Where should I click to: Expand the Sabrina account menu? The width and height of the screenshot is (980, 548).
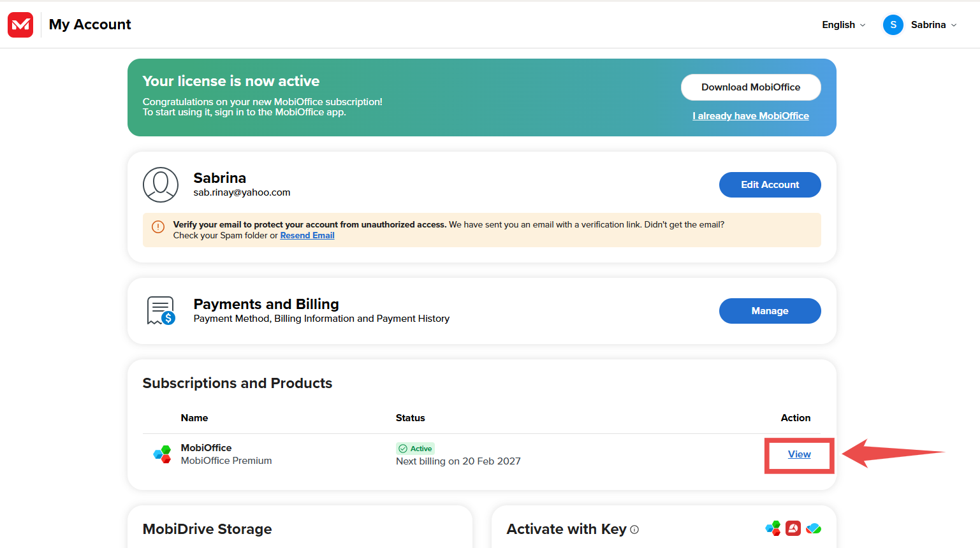[x=933, y=25]
